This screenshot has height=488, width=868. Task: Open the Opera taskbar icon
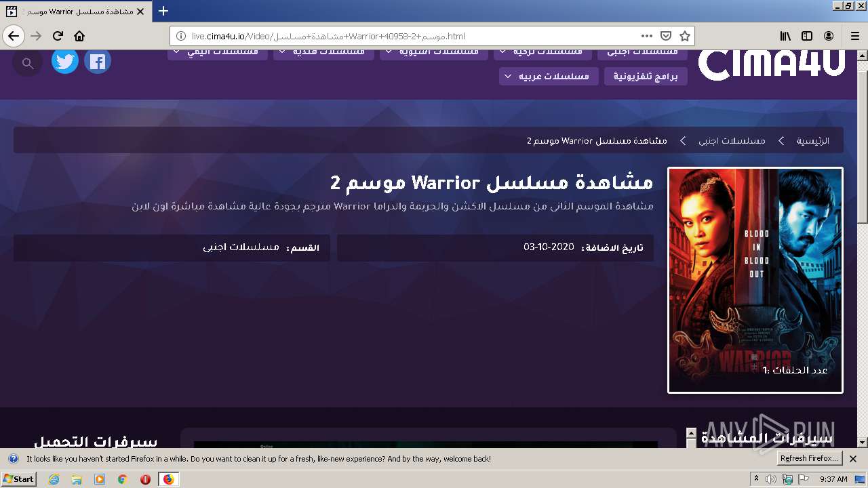tap(145, 479)
